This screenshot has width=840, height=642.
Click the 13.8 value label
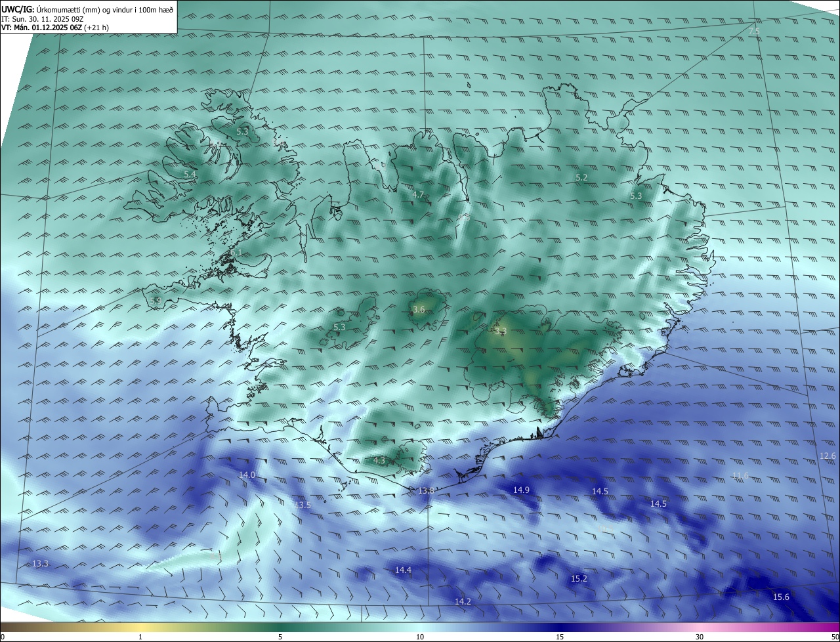point(427,491)
